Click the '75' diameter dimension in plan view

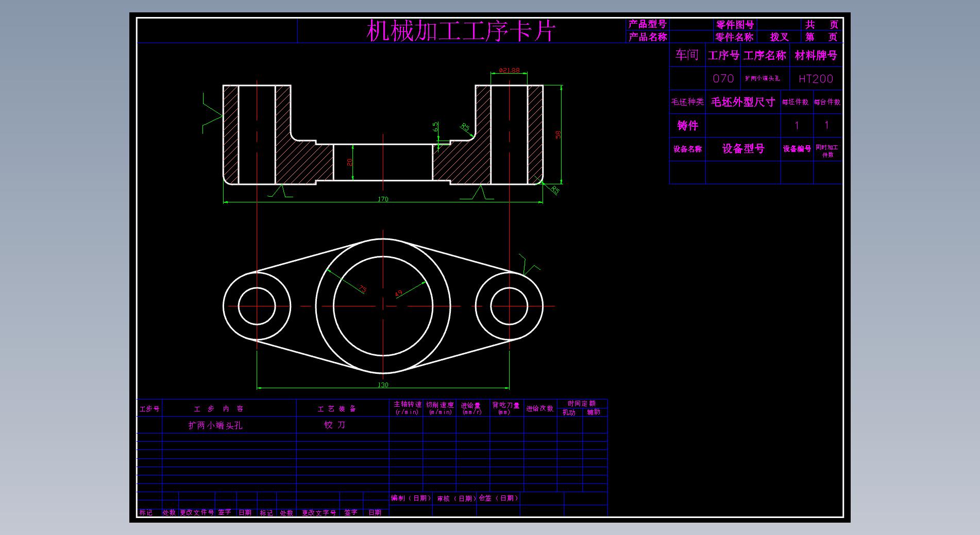pyautogui.click(x=362, y=290)
